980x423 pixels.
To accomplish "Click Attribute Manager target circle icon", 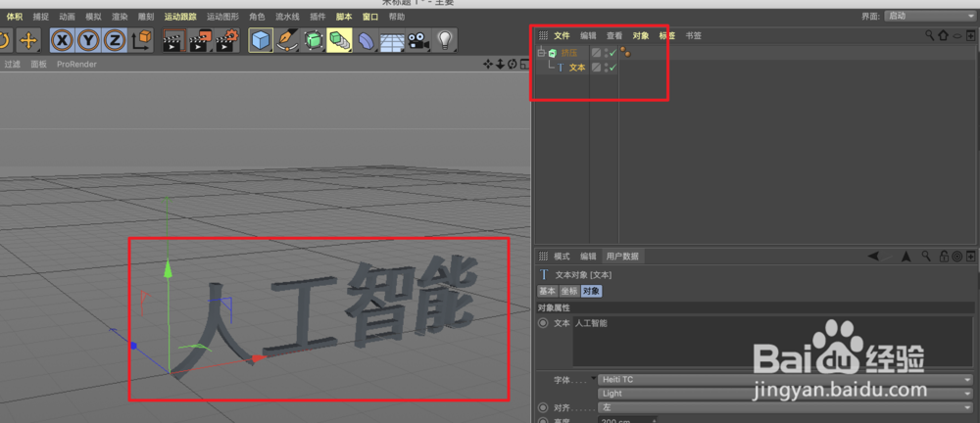I will pyautogui.click(x=956, y=257).
